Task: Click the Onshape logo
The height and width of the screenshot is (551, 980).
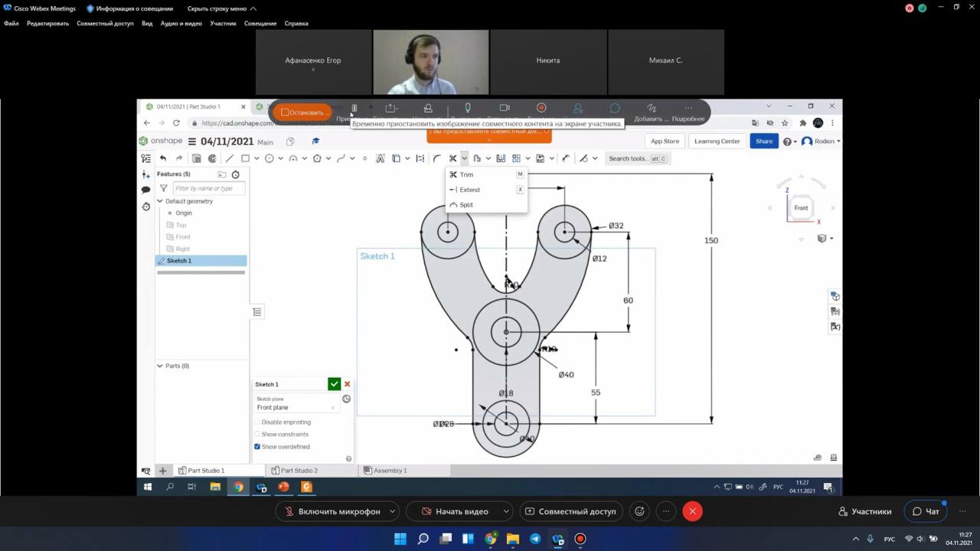Action: click(x=161, y=141)
